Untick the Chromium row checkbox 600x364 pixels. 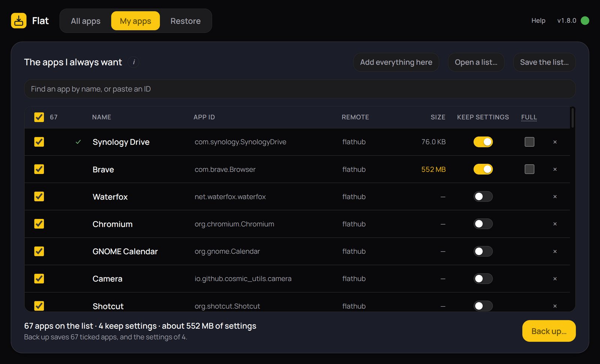pyautogui.click(x=39, y=224)
